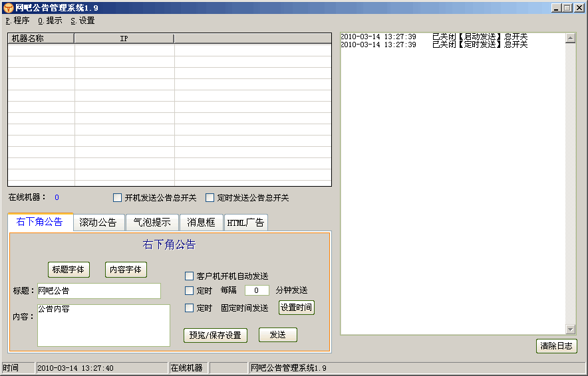Focus the 标题 input field
The image size is (588, 376).
click(99, 291)
